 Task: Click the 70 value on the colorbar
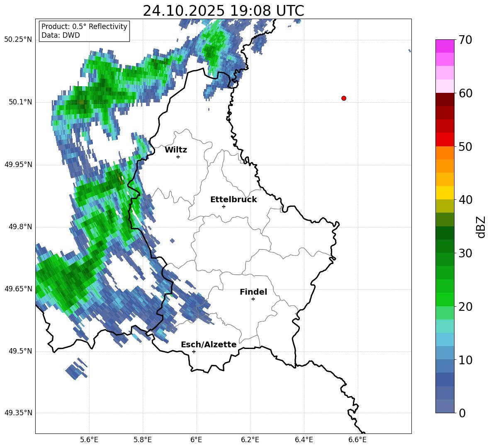465,40
